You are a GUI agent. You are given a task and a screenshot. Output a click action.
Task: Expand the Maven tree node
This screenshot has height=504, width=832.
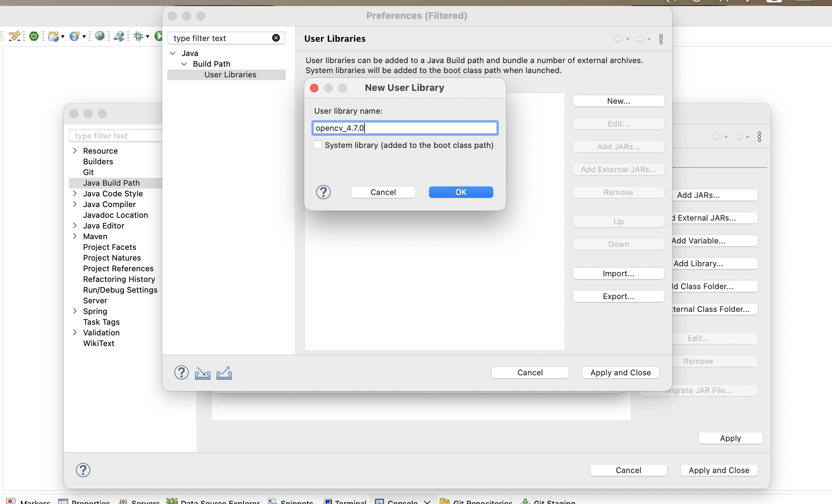(75, 236)
